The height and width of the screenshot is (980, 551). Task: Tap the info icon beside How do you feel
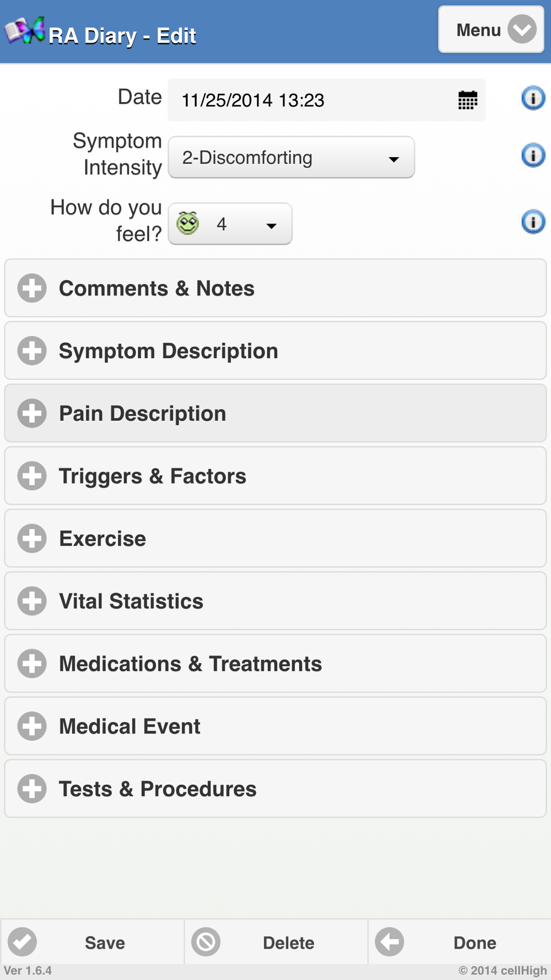(533, 222)
